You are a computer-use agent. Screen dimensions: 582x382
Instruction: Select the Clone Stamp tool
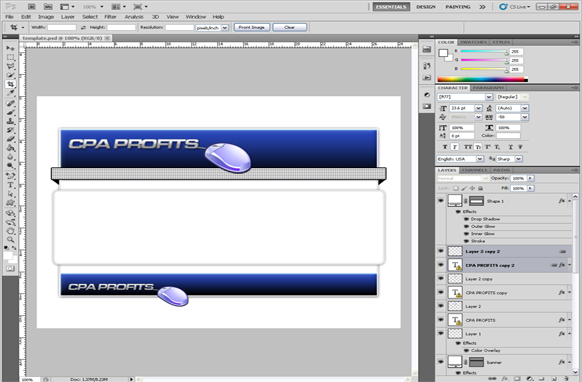coord(10,121)
